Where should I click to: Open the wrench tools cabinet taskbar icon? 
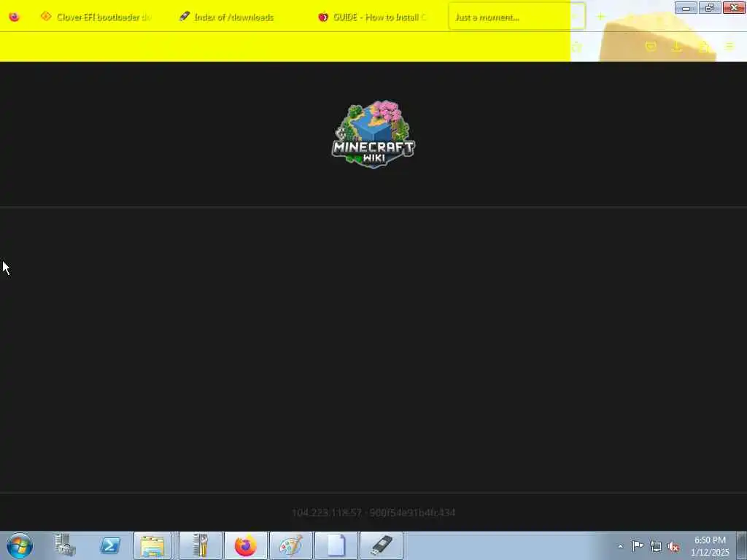[x=201, y=545]
